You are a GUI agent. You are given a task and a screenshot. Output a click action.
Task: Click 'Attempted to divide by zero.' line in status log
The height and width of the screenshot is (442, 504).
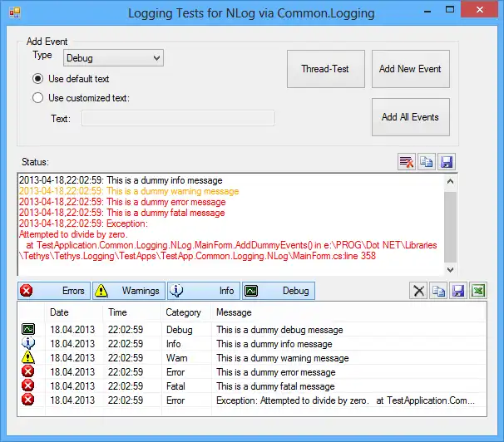point(73,234)
